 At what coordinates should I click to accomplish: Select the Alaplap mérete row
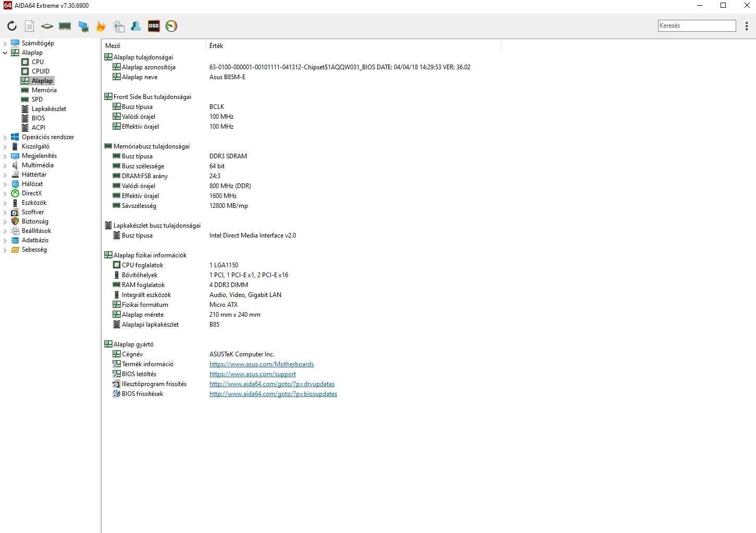(301, 315)
